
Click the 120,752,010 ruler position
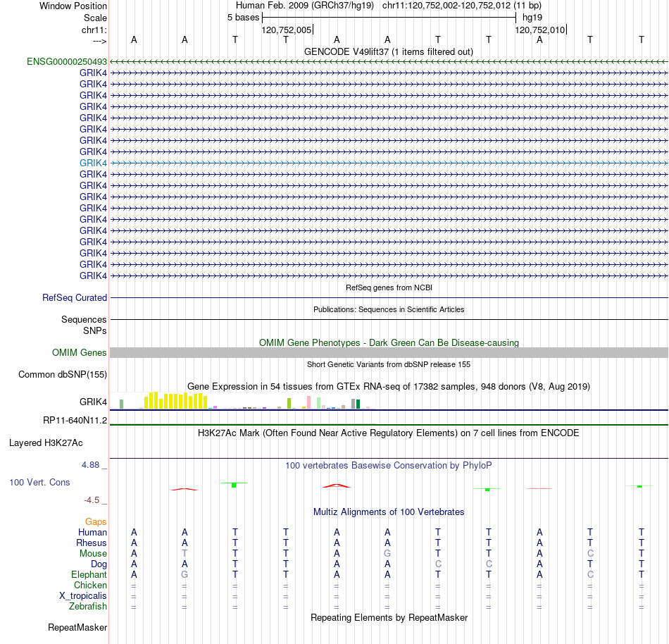coord(539,30)
